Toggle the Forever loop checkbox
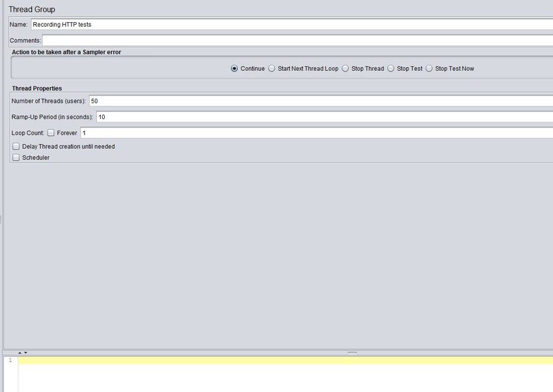 point(51,133)
